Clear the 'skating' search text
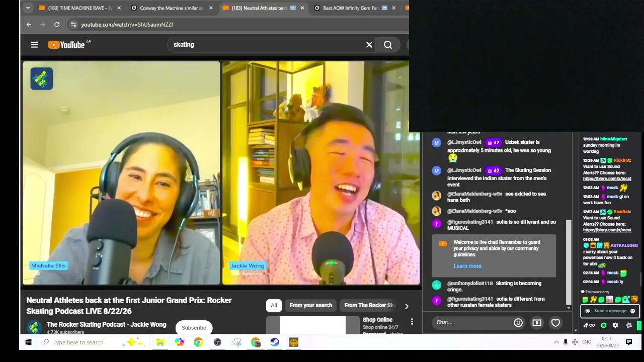Screen dimensions: 644x362 pyautogui.click(x=369, y=45)
